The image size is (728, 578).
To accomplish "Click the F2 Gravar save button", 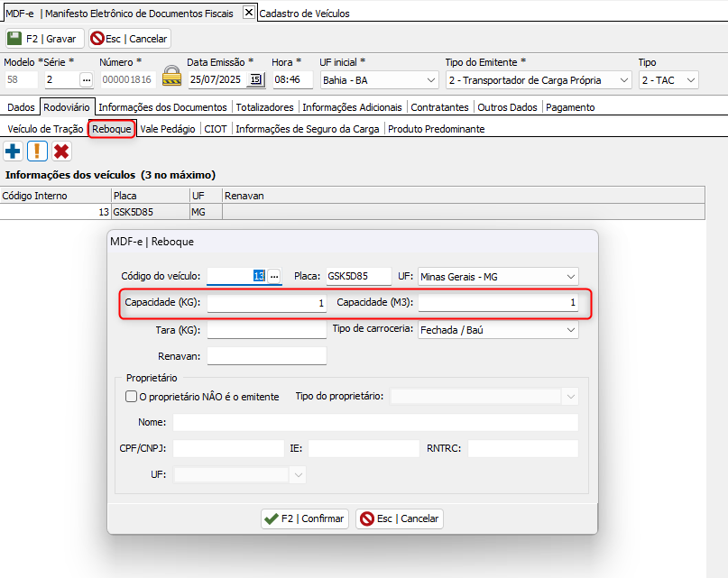I will [x=45, y=39].
